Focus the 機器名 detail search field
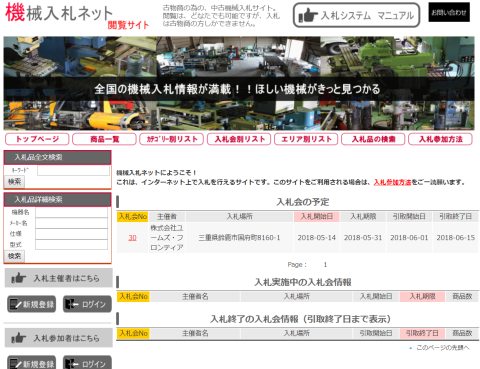 [71, 212]
